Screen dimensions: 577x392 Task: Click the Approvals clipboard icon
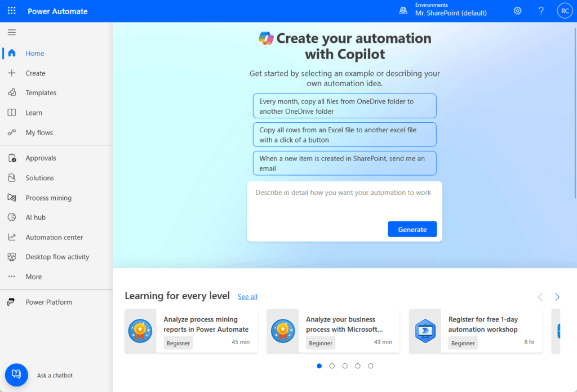point(12,158)
